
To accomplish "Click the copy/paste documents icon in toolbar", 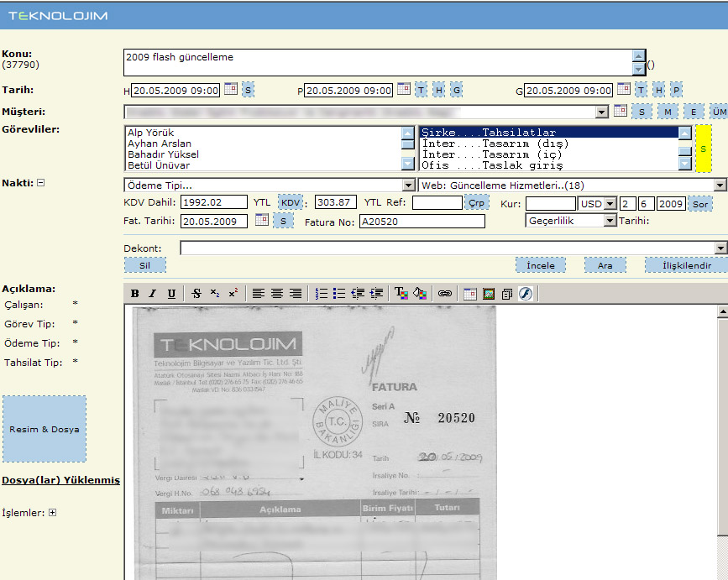I will pyautogui.click(x=507, y=294).
